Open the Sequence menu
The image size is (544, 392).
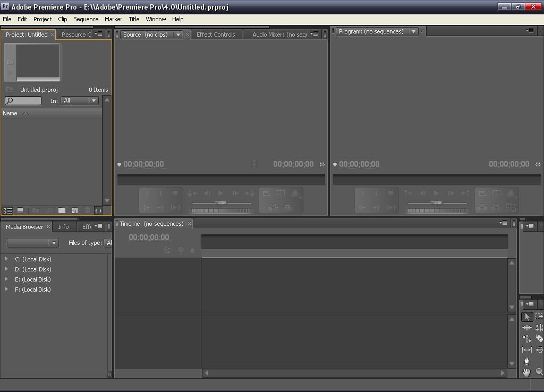pos(86,19)
